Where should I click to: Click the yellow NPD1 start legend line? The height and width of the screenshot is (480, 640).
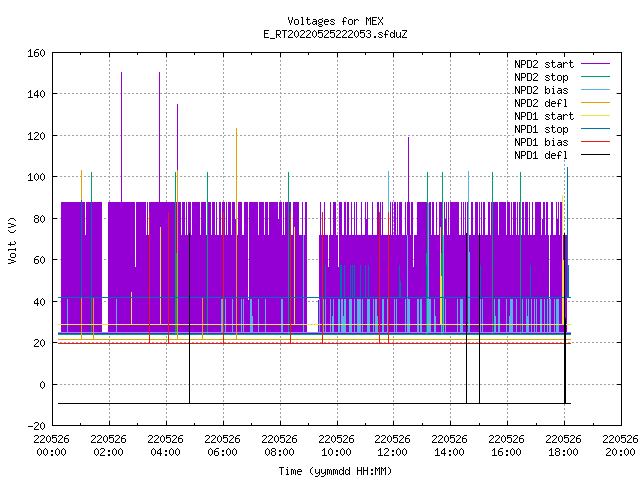pos(595,116)
